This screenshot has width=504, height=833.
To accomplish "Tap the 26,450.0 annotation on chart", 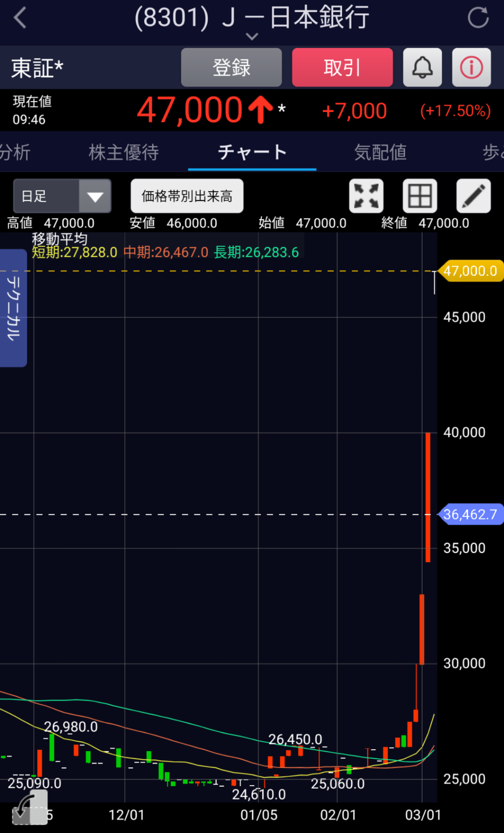I will (295, 739).
